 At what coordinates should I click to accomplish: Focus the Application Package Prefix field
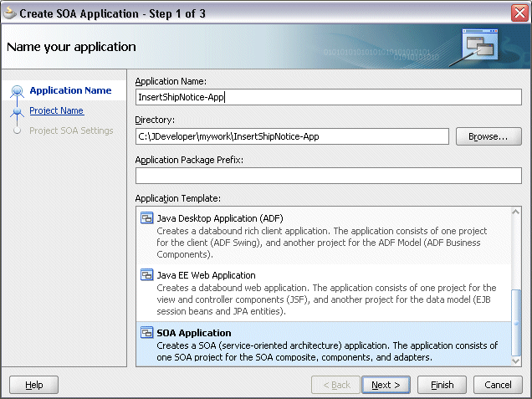click(329, 176)
